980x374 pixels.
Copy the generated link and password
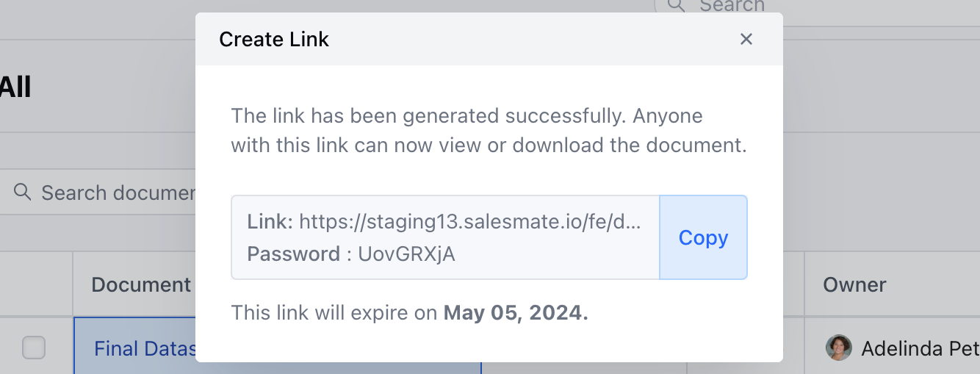point(703,237)
